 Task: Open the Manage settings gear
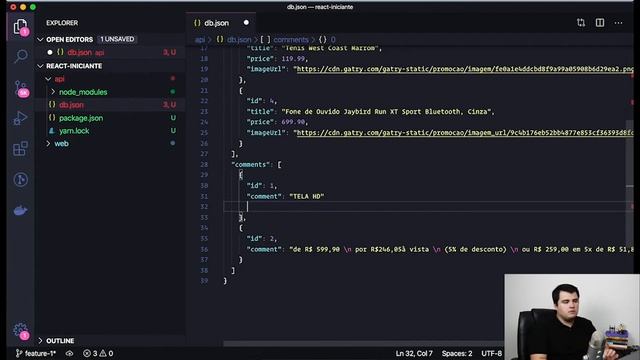pos(20,330)
